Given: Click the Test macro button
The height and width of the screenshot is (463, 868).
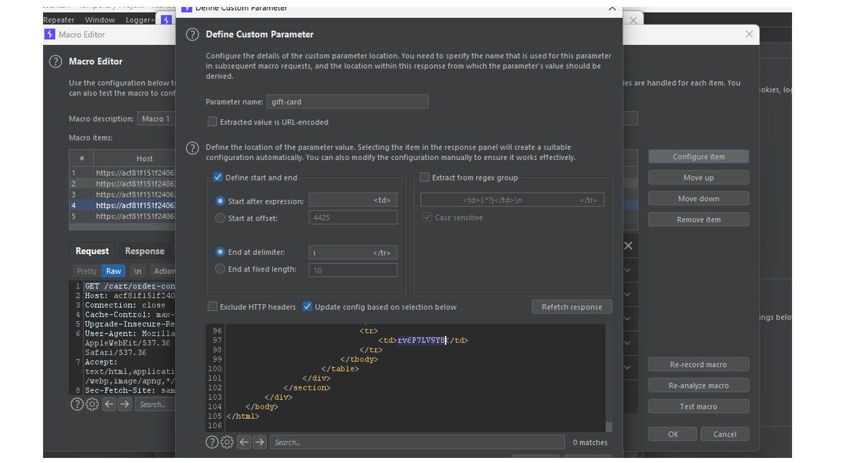Looking at the screenshot, I should click(x=698, y=406).
